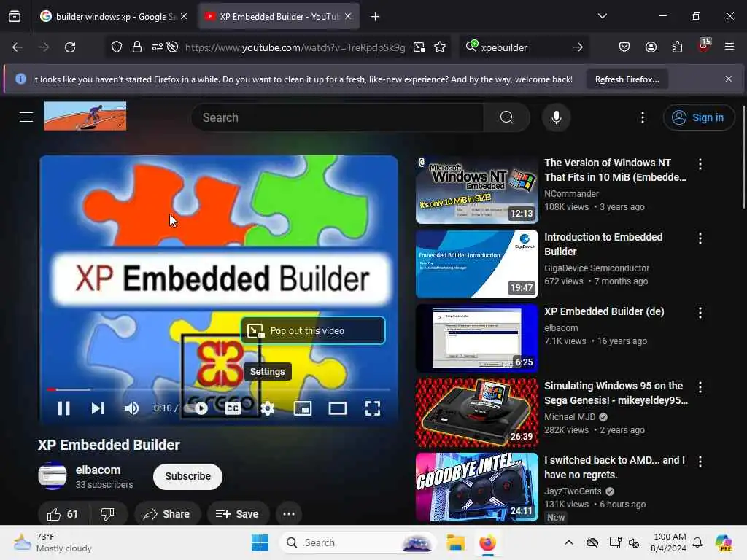Open weather widget 73°F Mostly cloudy
This screenshot has width=747, height=560.
coord(53,542)
